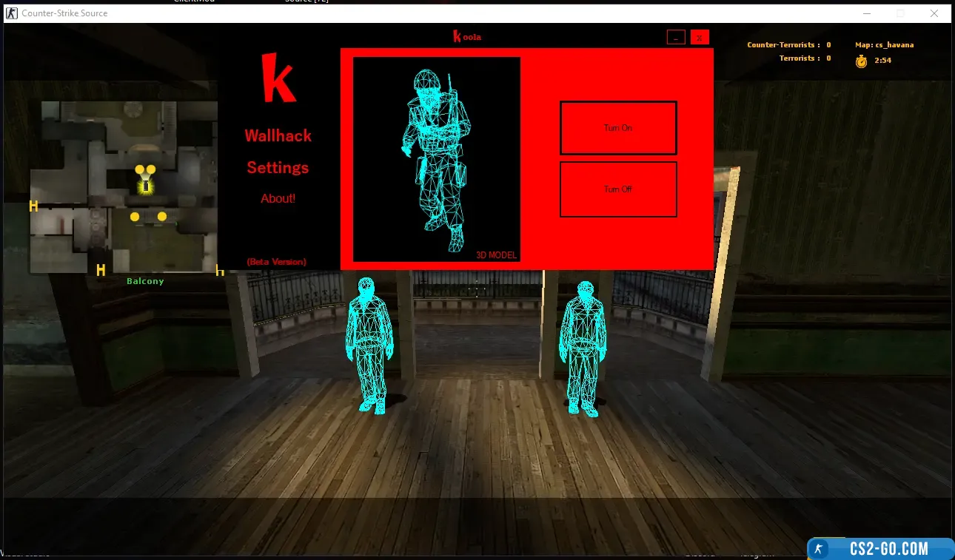The image size is (955, 560).
Task: Open the Settings menu section
Action: [278, 168]
